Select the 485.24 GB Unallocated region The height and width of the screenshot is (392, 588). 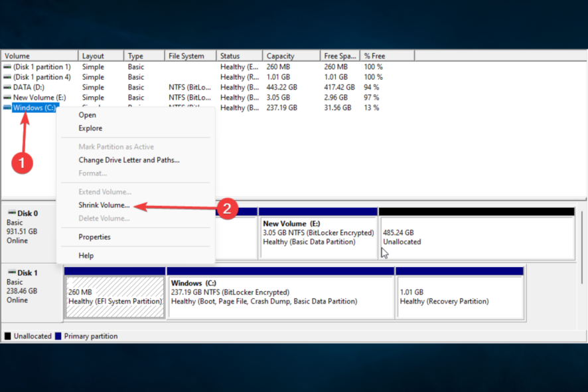click(x=476, y=233)
